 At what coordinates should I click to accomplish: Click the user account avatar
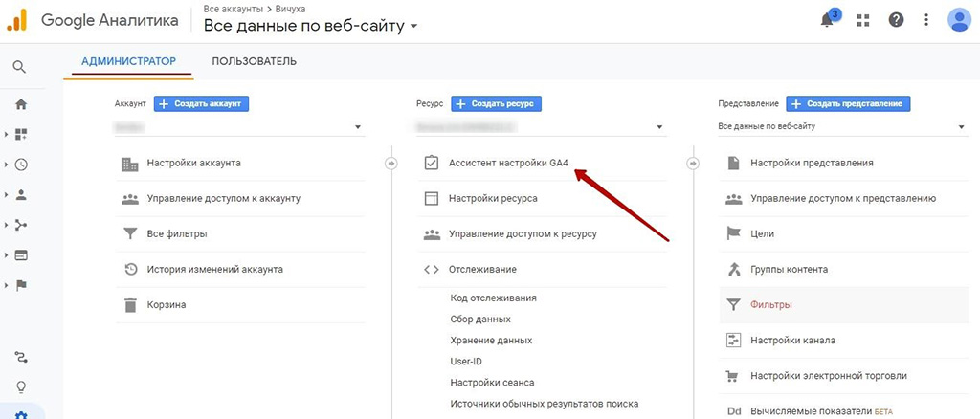[959, 21]
